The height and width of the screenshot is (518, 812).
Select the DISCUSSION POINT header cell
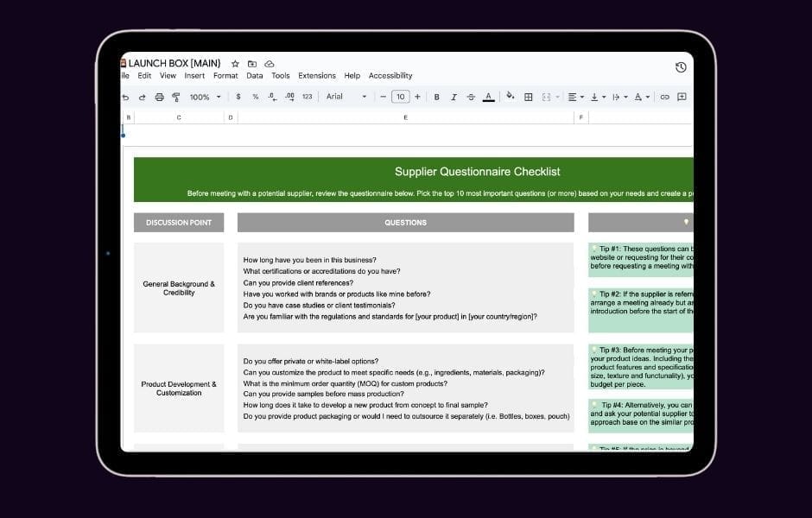click(179, 223)
